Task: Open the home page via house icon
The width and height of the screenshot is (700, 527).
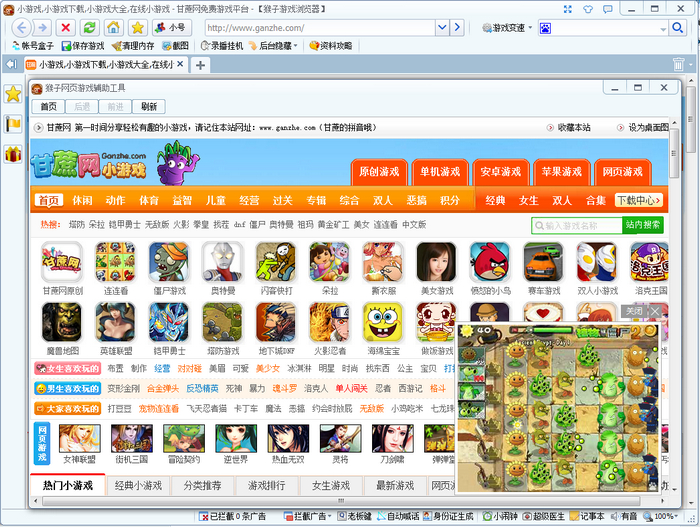Action: click(113, 28)
